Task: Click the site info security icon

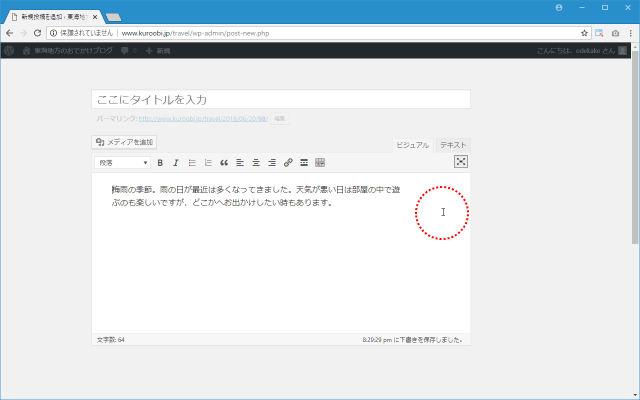Action: 53,33
